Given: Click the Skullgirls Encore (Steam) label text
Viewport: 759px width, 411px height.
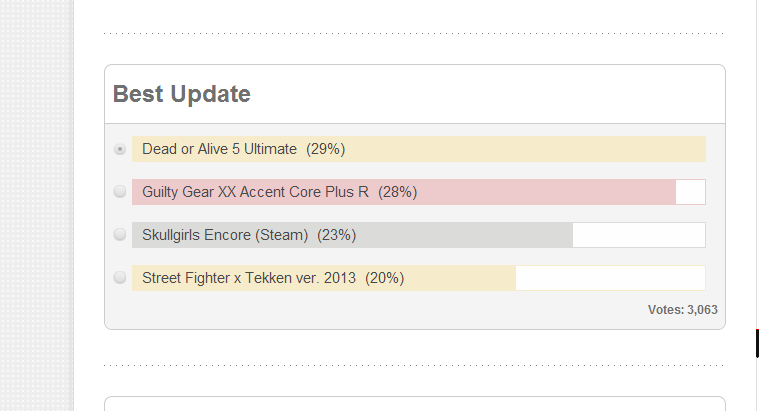Looking at the screenshot, I should pos(225,235).
